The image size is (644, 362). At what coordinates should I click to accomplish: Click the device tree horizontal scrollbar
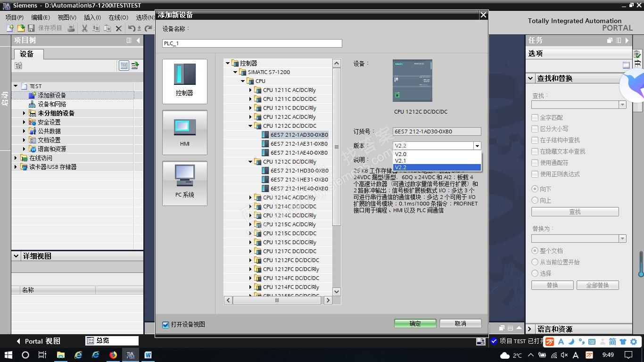277,300
